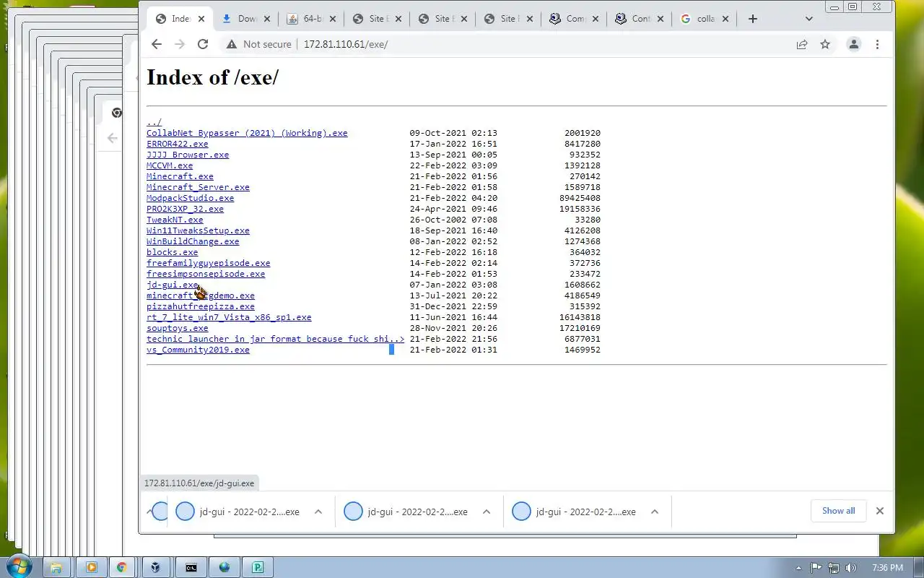Click the Chrome taskbar icon

[x=122, y=567]
